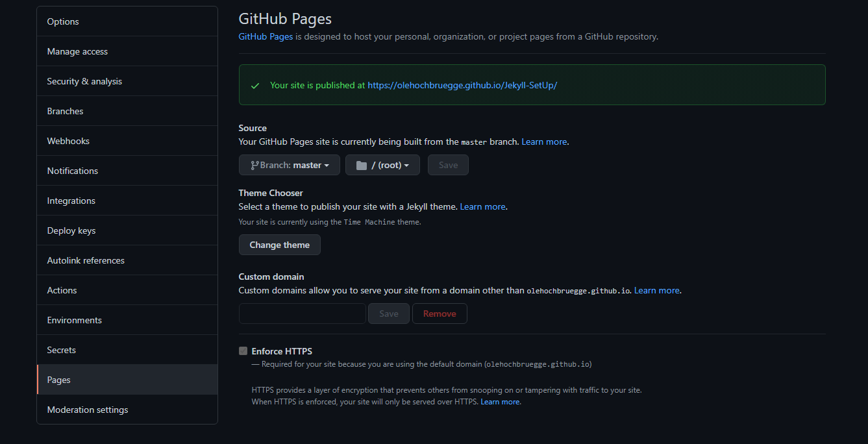Click the git branch icon in Branch button

(x=254, y=165)
